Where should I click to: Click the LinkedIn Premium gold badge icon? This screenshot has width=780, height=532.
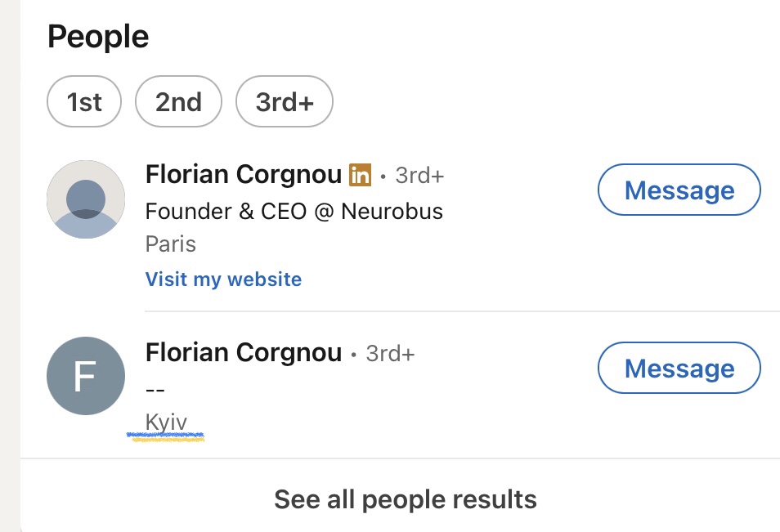pyautogui.click(x=360, y=174)
